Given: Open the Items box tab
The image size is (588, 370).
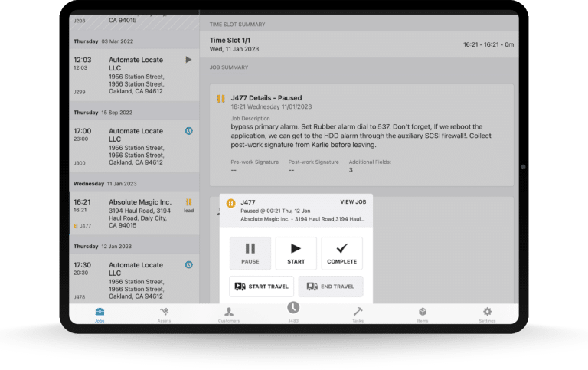Looking at the screenshot, I should pyautogui.click(x=422, y=314).
